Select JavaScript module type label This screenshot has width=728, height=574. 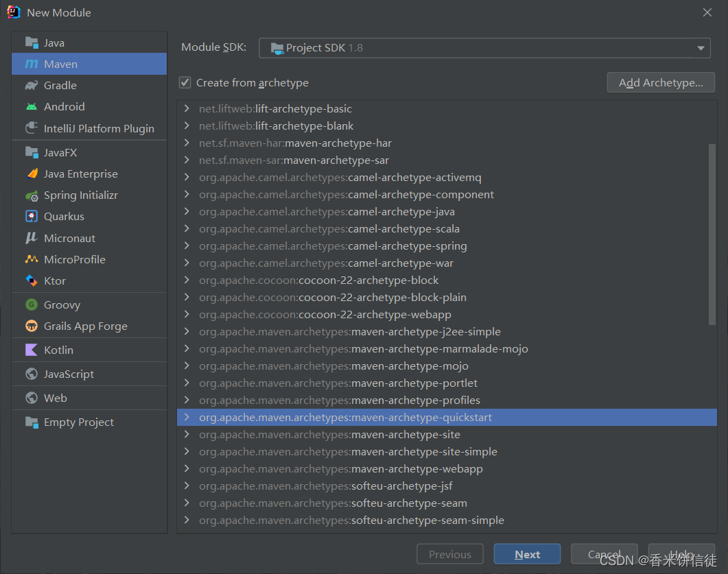point(69,374)
